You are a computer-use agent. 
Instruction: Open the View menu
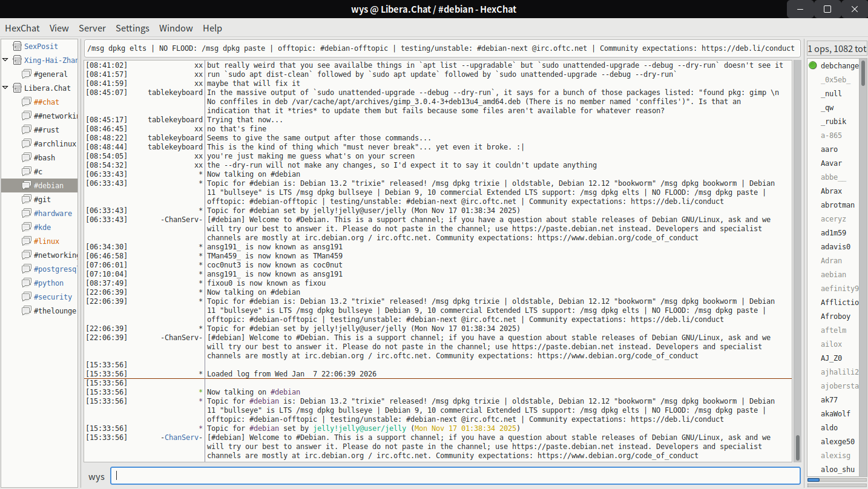[59, 28]
